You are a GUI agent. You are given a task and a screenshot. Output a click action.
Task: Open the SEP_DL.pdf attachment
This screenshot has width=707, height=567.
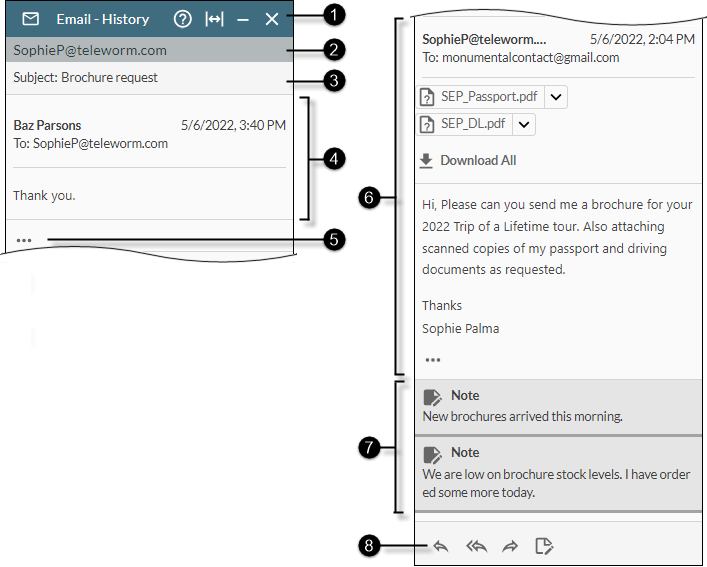tap(465, 124)
